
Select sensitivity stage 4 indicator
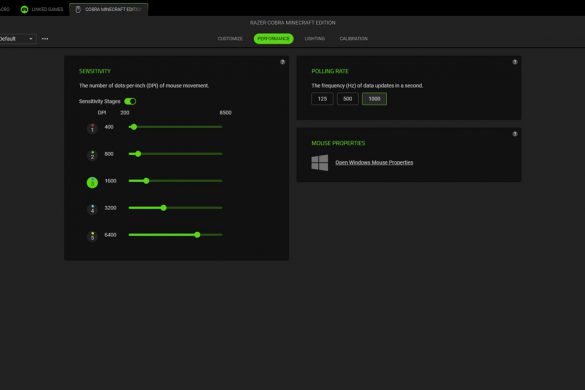click(x=92, y=209)
